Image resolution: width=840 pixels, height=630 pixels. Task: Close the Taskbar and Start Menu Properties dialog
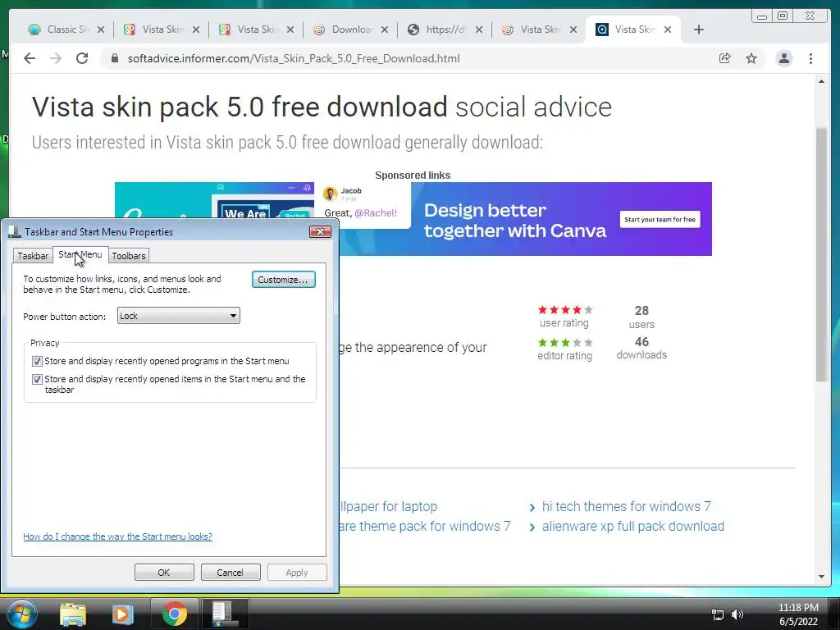click(321, 231)
